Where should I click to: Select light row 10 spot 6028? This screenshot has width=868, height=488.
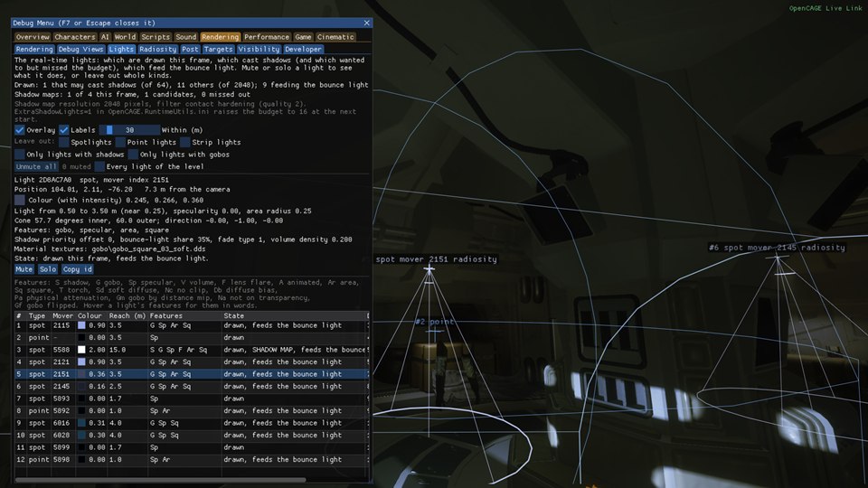(x=192, y=435)
